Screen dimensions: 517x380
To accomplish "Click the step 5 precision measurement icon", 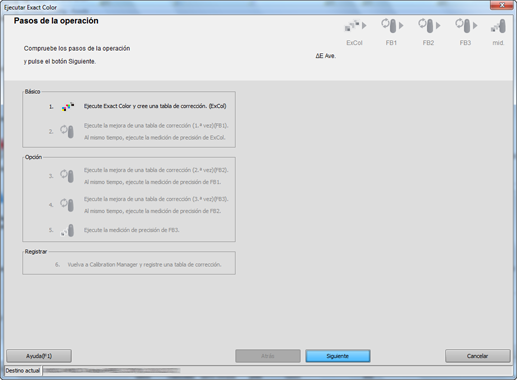I will [67, 230].
